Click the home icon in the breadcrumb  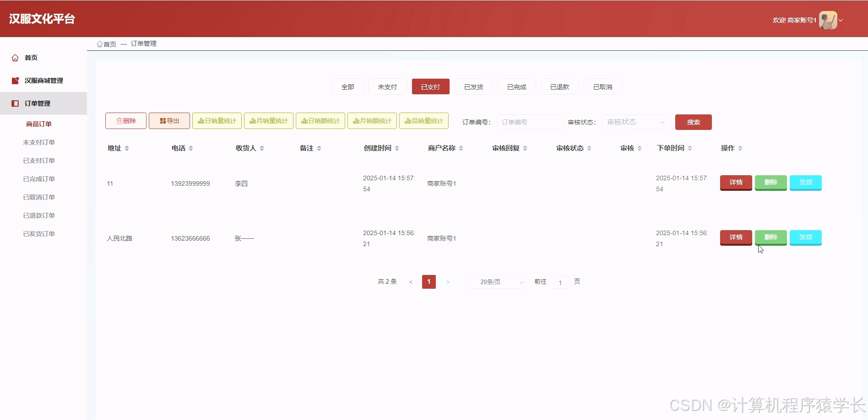click(100, 43)
